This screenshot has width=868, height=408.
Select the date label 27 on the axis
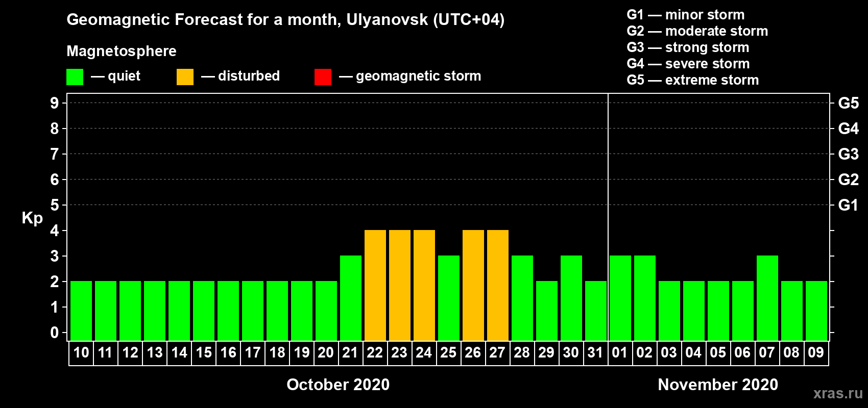(497, 352)
